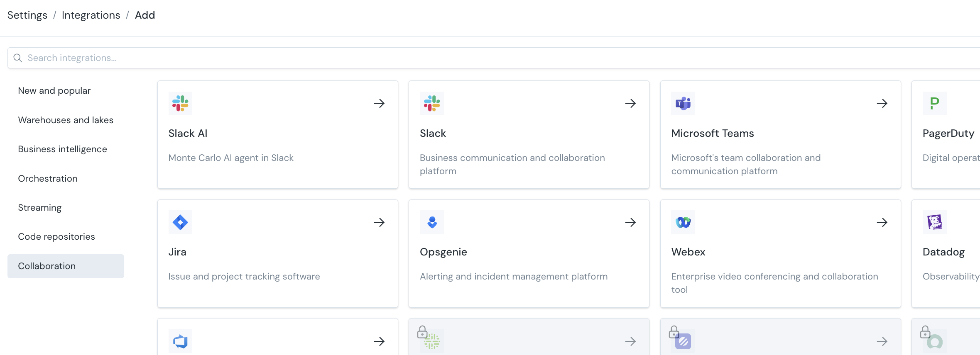The image size is (980, 355).
Task: Click the lock on the green hash logo card
Action: pyautogui.click(x=422, y=332)
